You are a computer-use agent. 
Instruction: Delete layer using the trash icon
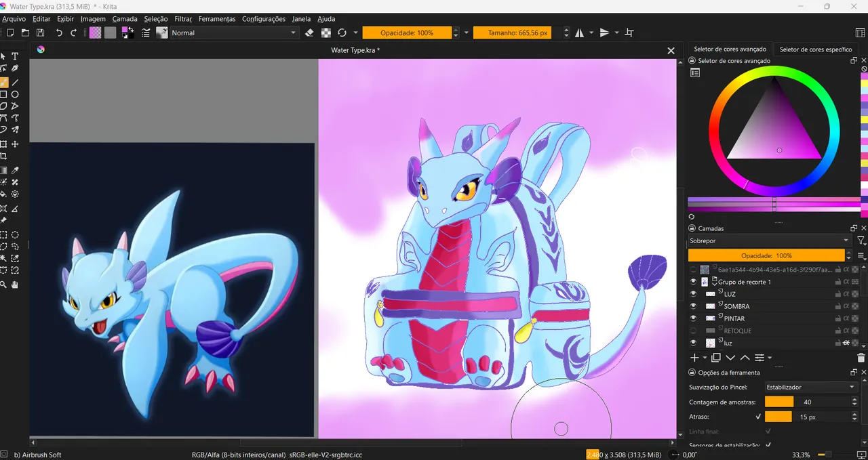pos(861,358)
